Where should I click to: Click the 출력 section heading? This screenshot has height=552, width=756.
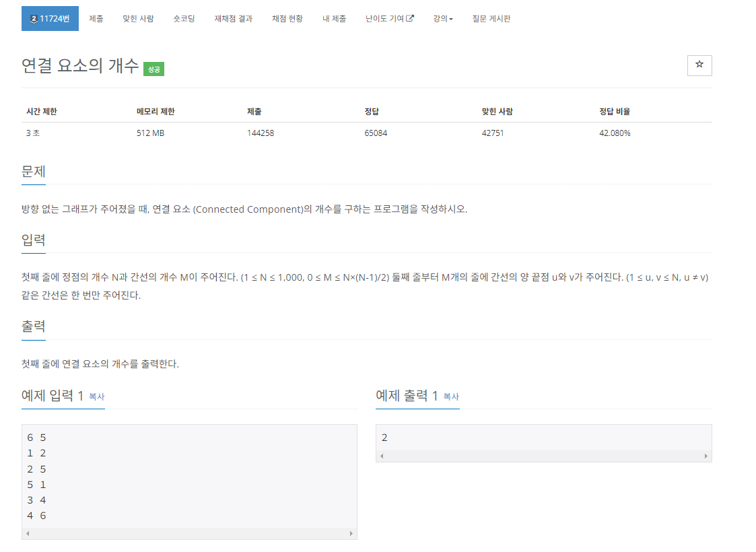pyautogui.click(x=33, y=326)
